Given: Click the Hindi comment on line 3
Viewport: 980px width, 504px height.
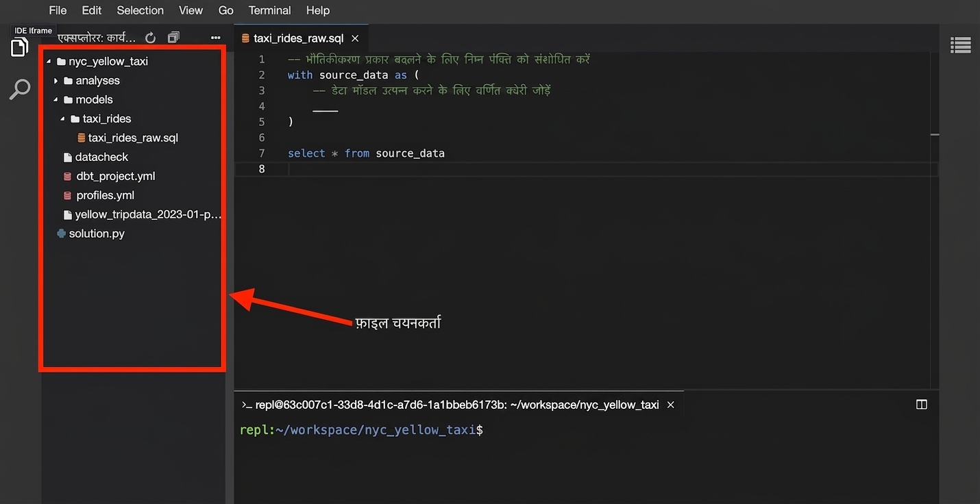Looking at the screenshot, I should (432, 90).
